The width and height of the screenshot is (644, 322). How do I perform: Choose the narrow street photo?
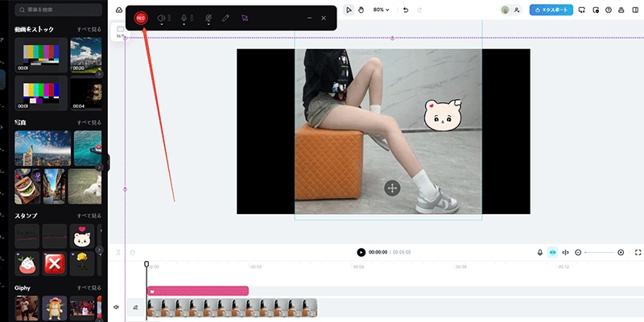(x=54, y=187)
